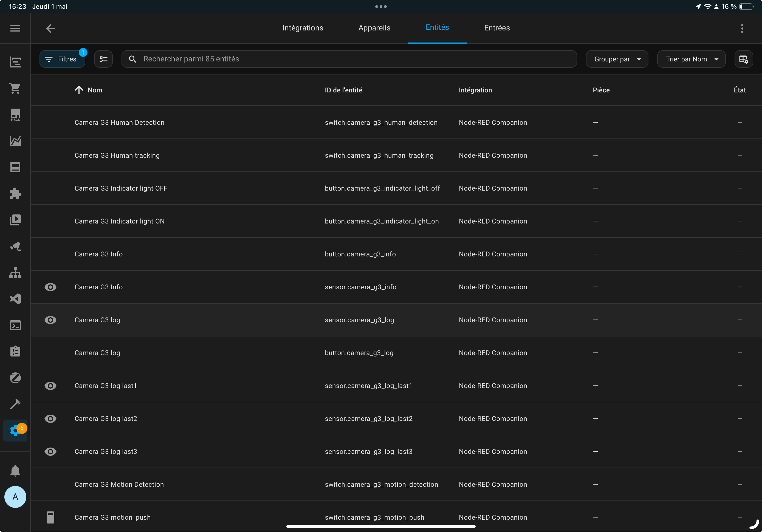This screenshot has height=532, width=762.
Task: Open the Node-RED network sidebar icon
Action: point(15,273)
